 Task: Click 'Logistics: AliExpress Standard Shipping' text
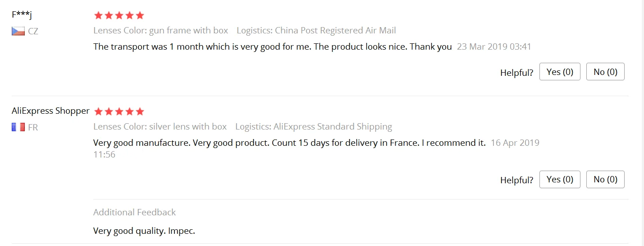314,127
